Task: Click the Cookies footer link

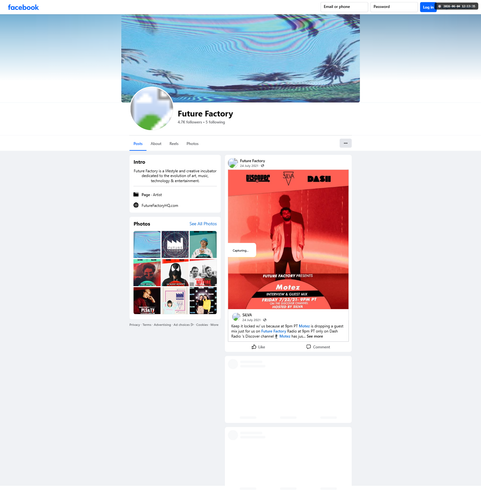Action: [202, 325]
